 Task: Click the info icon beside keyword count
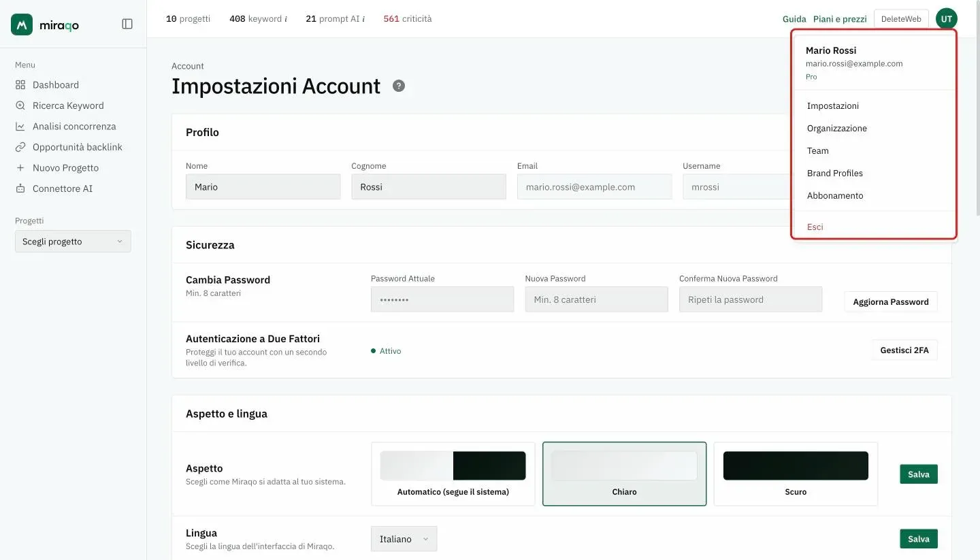point(286,19)
